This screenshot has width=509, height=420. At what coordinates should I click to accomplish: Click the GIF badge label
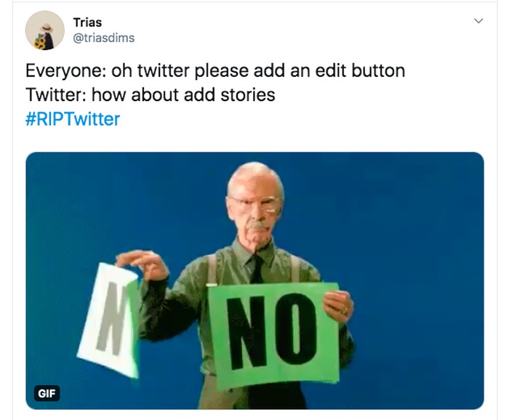click(x=47, y=393)
